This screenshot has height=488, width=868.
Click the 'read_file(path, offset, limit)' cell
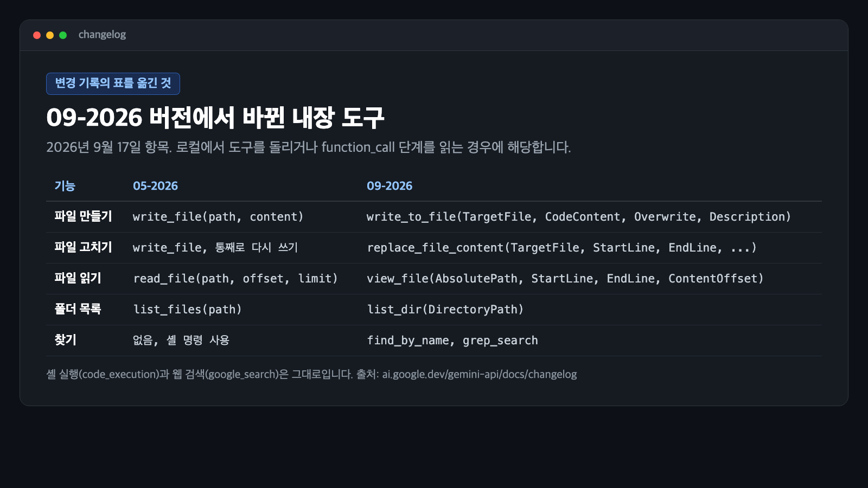point(235,279)
